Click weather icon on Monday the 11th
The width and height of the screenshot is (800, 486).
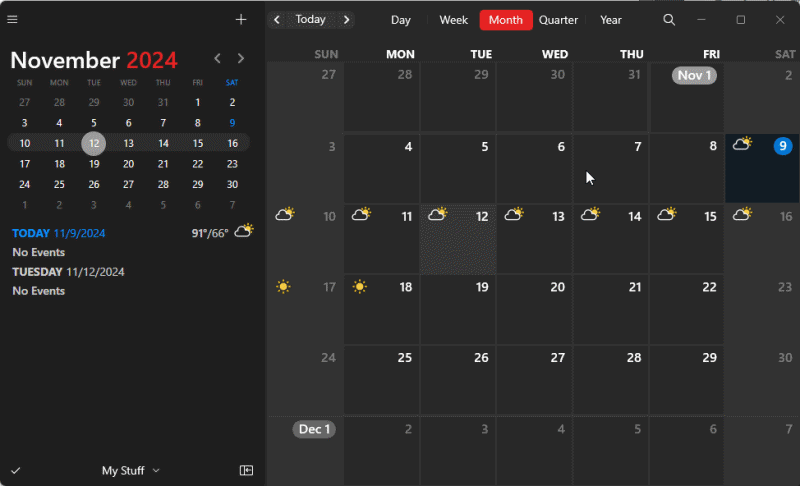click(x=361, y=214)
